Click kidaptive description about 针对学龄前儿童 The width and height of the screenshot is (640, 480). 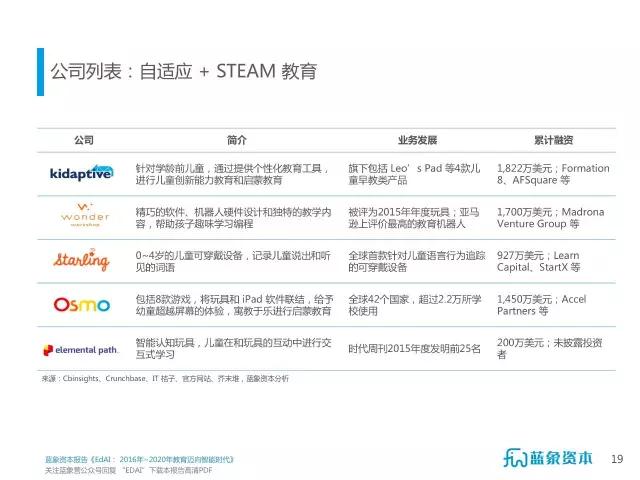pos(232,174)
